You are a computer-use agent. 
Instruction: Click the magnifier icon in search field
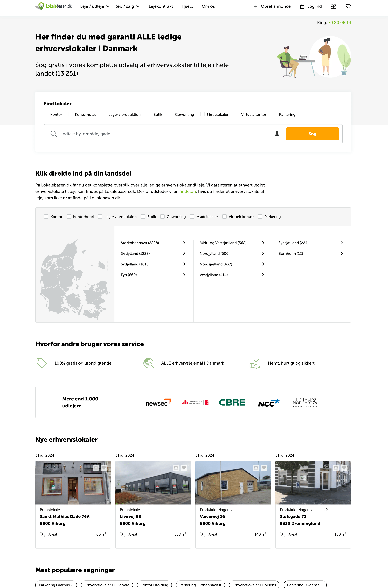tap(54, 134)
